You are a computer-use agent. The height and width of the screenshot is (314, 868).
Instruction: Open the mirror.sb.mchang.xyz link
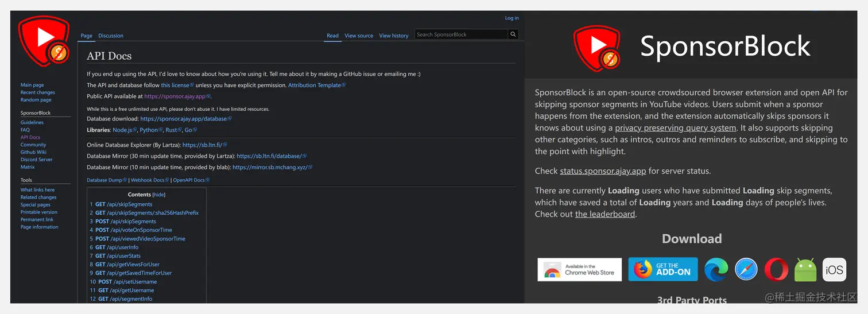(x=272, y=168)
